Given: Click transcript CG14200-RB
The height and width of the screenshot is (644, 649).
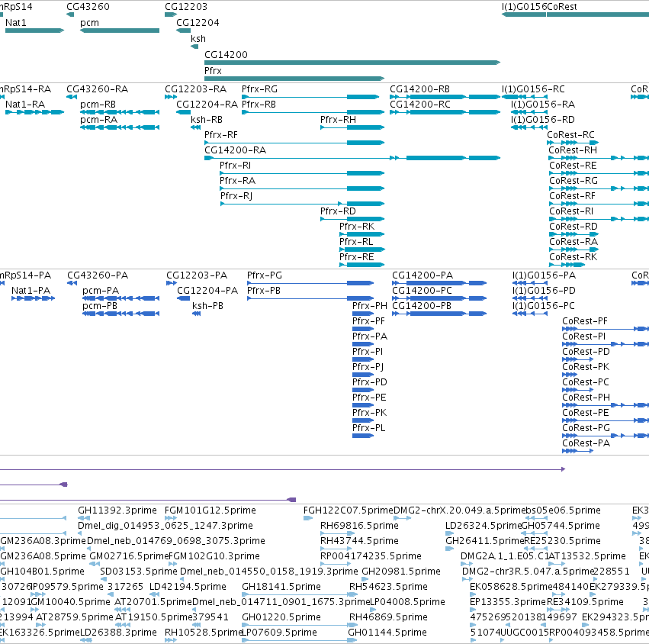Looking at the screenshot, I should click(x=445, y=97).
